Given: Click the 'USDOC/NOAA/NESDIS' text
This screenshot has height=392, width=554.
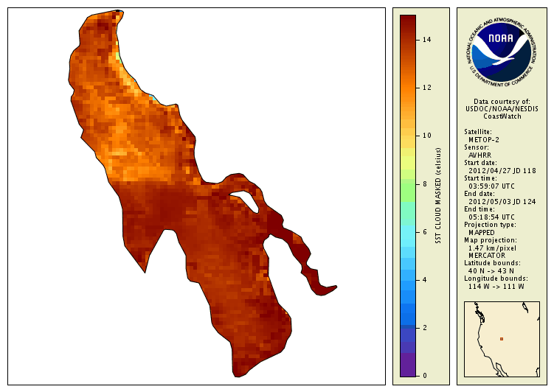Looking at the screenshot, I should [502, 108].
